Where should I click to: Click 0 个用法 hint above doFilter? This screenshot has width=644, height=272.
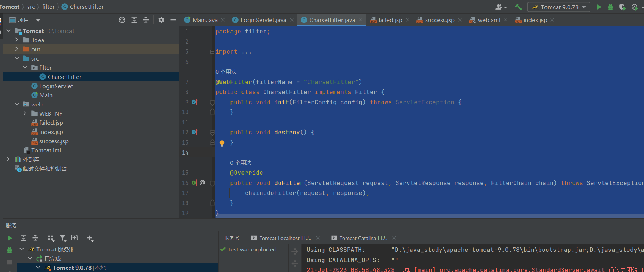click(241, 163)
